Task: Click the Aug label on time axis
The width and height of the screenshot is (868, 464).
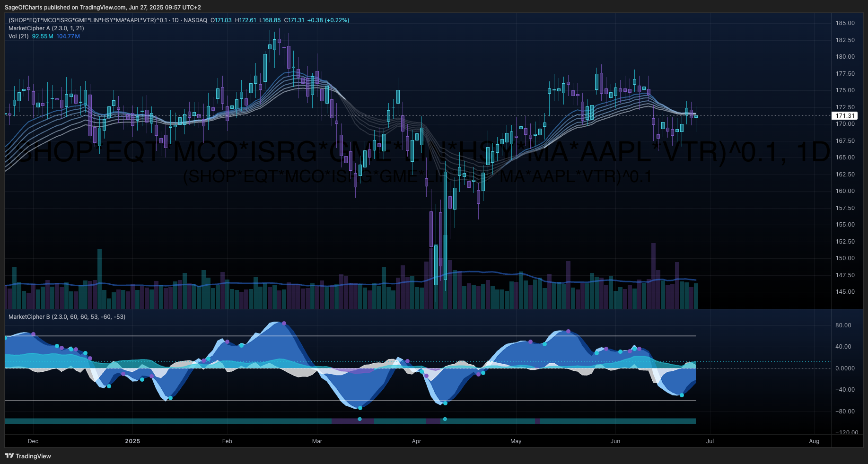Action: (814, 441)
